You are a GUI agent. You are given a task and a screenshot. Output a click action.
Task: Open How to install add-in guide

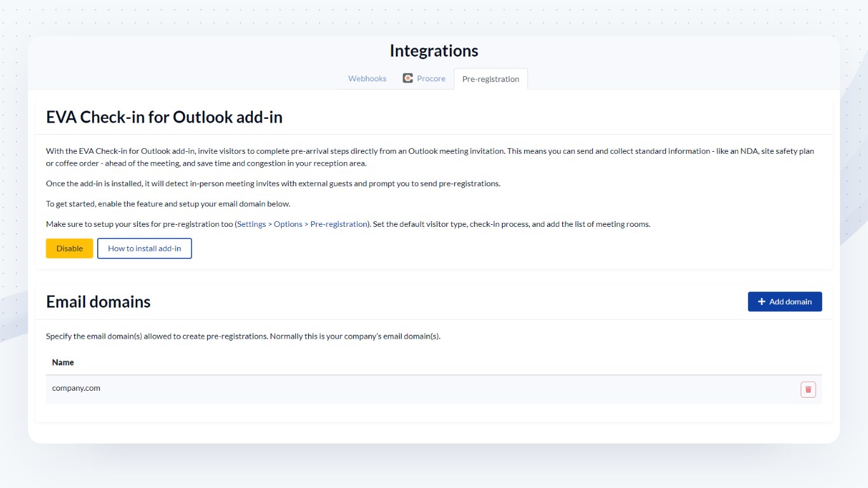144,248
